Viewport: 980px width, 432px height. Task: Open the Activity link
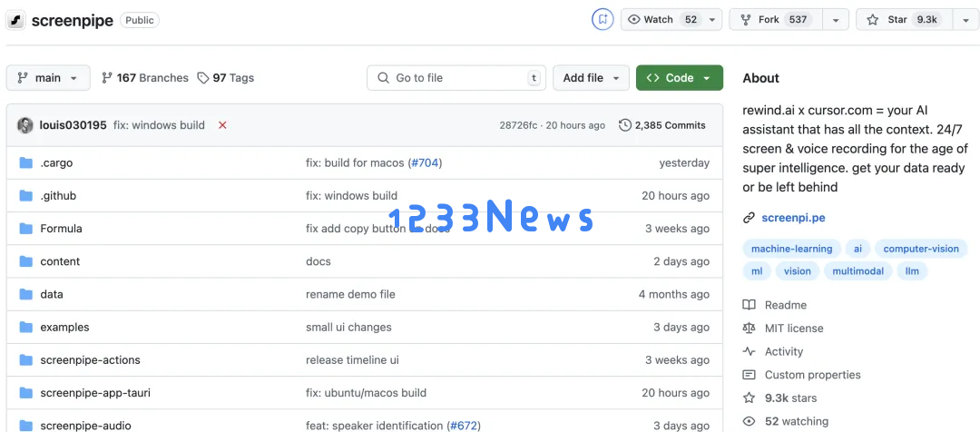tap(772, 351)
